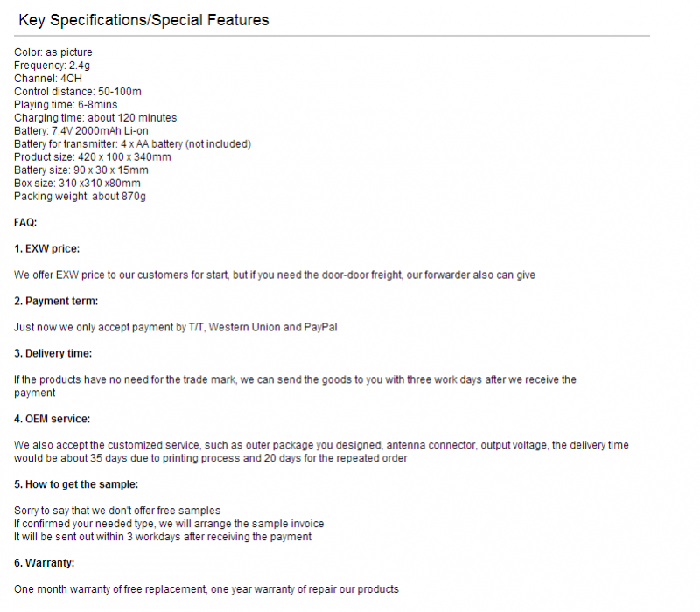Click on Playing time: 6-8mins text
This screenshot has width=700, height=612.
(x=66, y=105)
